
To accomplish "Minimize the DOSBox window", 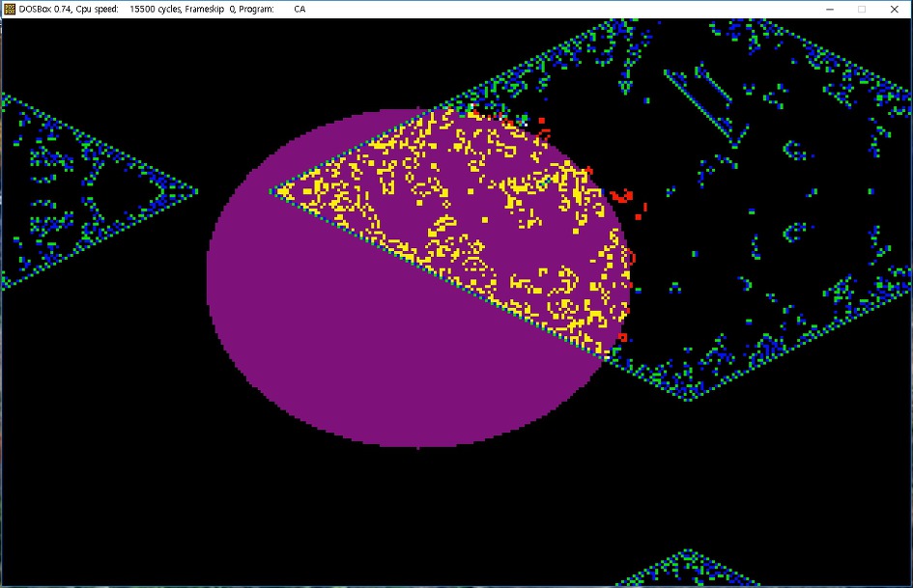I will tap(830, 9).
